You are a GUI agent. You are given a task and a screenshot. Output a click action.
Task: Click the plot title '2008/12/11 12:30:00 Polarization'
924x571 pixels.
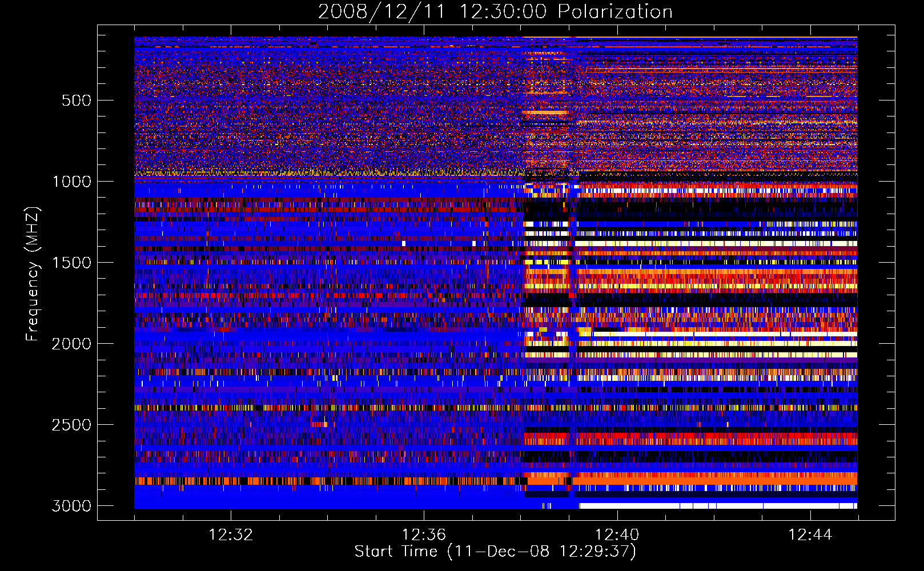pyautogui.click(x=495, y=12)
